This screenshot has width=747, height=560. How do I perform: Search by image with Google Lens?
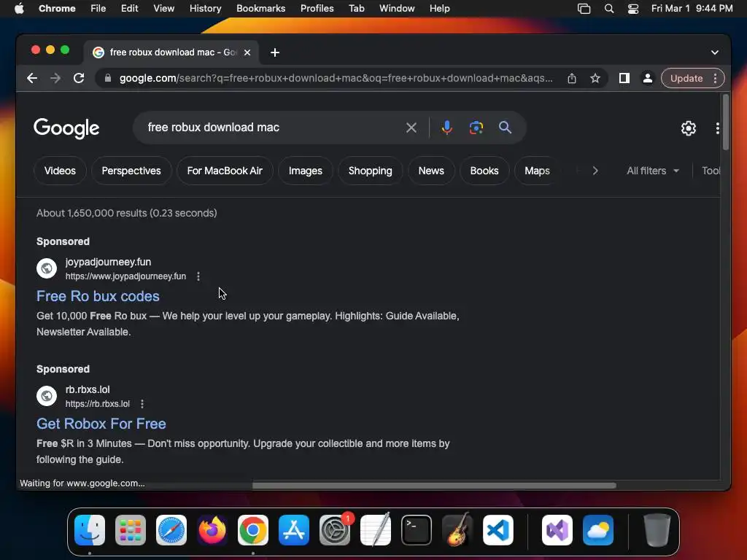coord(476,128)
